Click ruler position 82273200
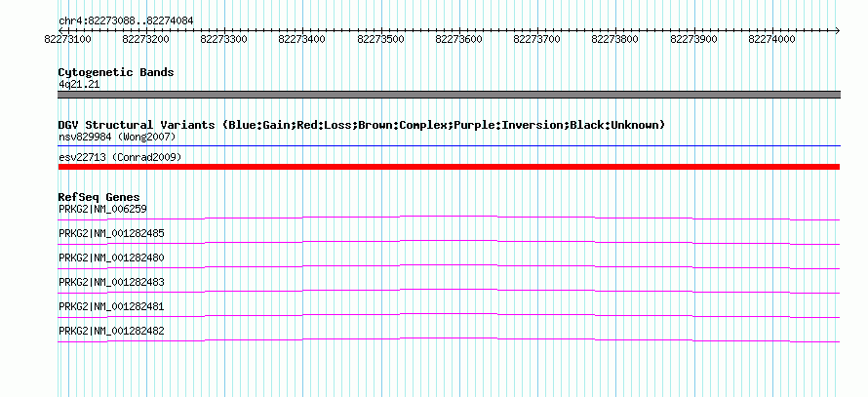The width and height of the screenshot is (868, 397). pos(146,39)
